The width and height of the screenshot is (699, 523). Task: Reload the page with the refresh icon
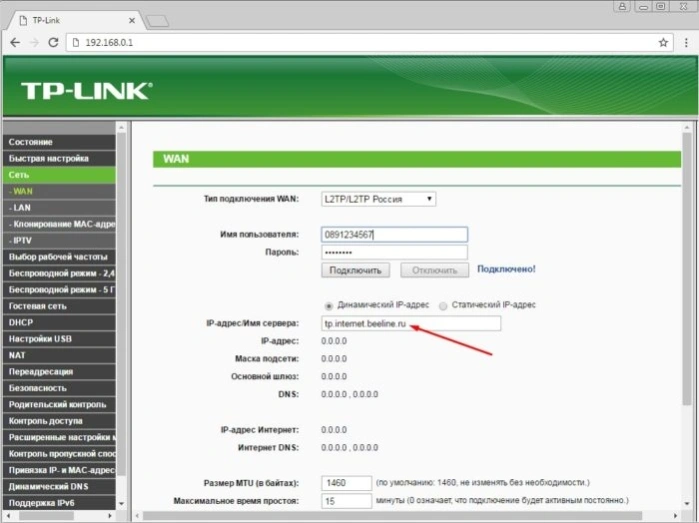[53, 42]
